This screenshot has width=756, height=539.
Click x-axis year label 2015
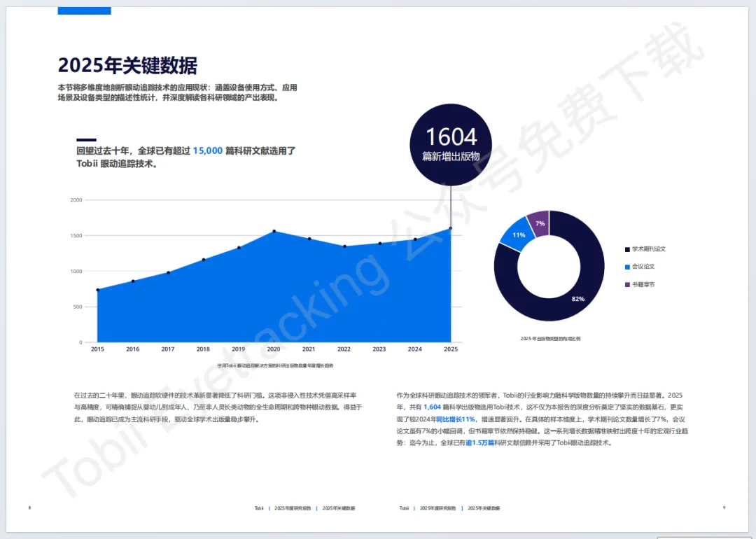pos(97,349)
